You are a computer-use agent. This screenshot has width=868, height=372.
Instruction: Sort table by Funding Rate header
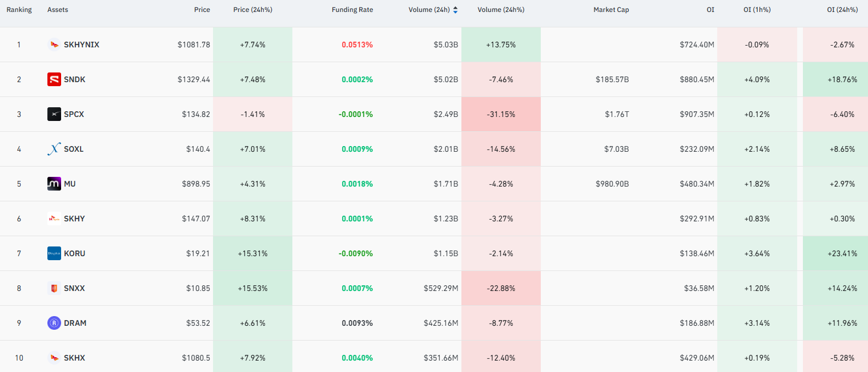tap(352, 10)
